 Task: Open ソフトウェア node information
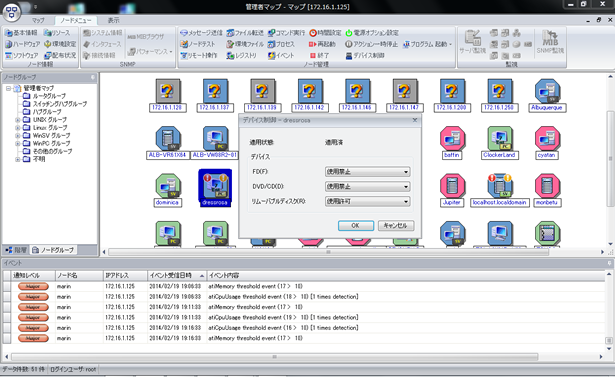pyautogui.click(x=21, y=56)
